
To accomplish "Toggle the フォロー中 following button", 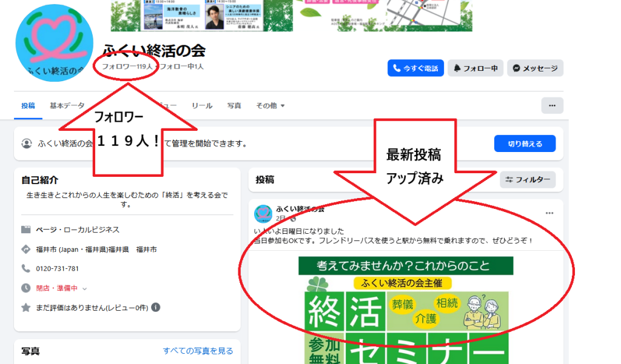I will [x=475, y=68].
